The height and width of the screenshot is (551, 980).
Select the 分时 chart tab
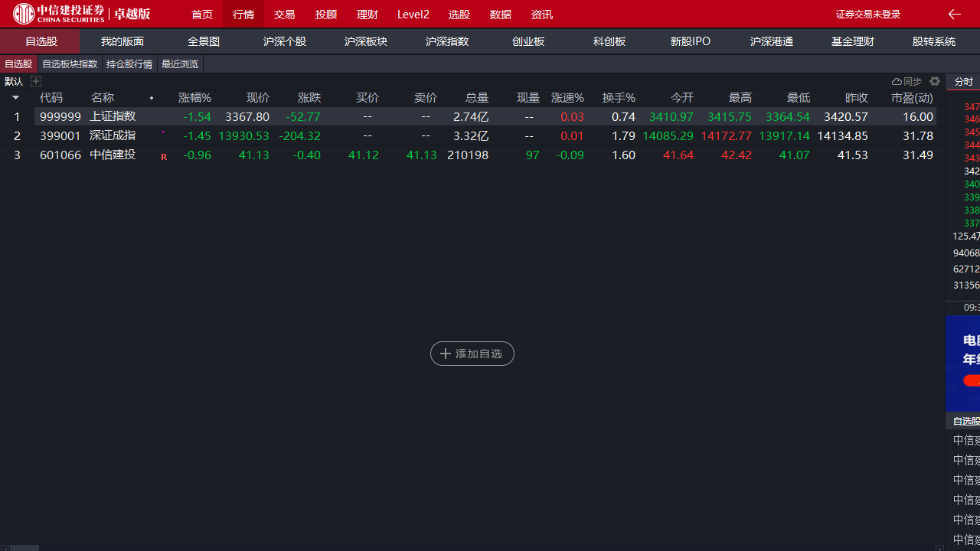click(x=963, y=82)
